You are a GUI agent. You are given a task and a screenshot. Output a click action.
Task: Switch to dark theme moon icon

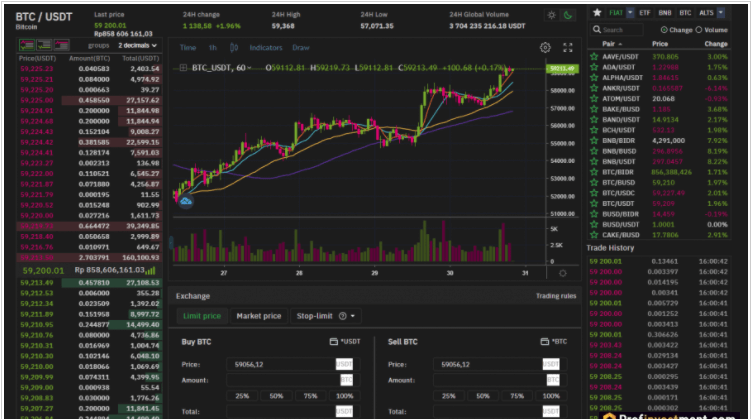click(569, 16)
